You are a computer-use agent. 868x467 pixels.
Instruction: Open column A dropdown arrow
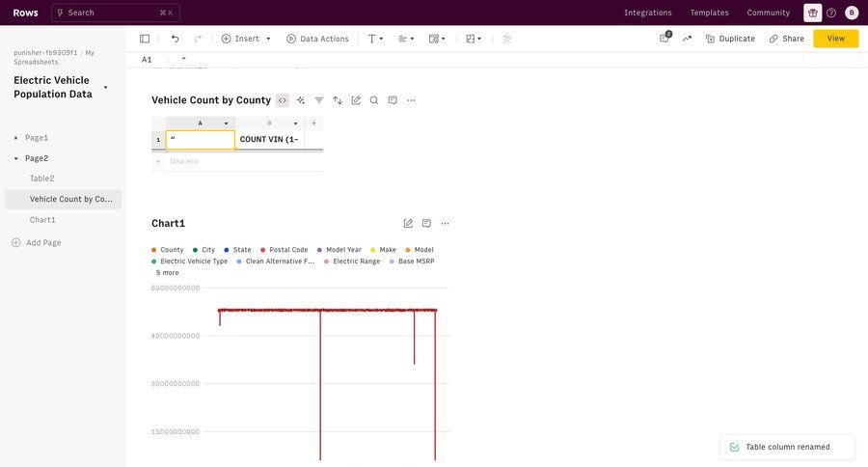(x=227, y=124)
